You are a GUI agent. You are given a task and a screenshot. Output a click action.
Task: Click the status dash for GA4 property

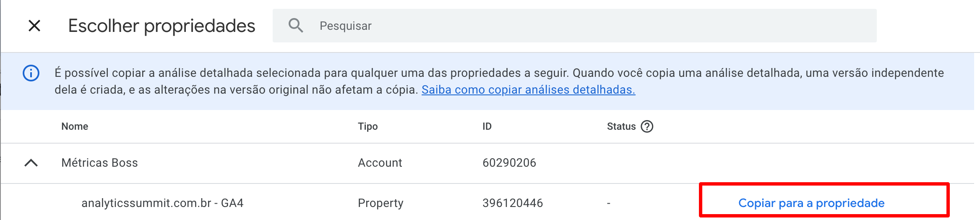coord(608,204)
